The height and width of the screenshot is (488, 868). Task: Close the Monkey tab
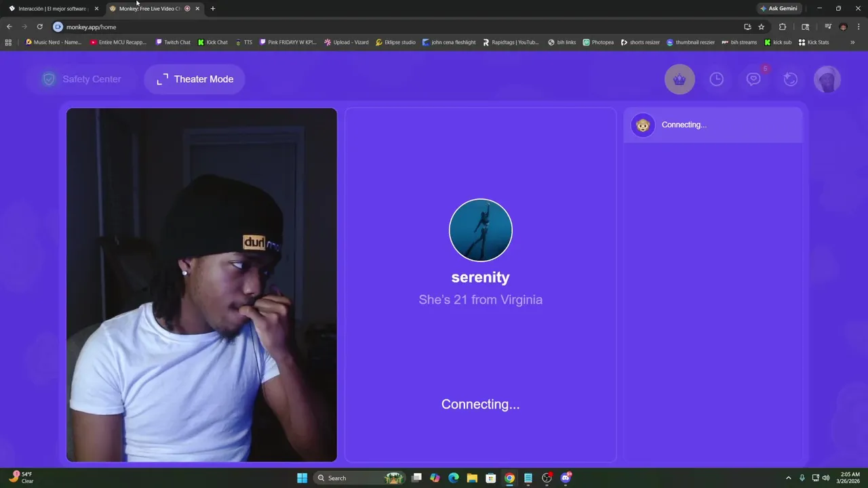tap(197, 9)
